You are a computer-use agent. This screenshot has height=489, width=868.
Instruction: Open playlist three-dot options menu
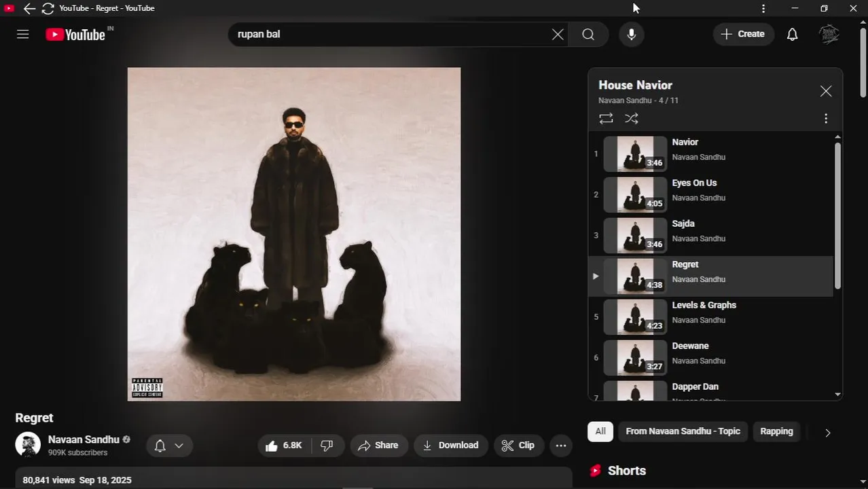[826, 118]
